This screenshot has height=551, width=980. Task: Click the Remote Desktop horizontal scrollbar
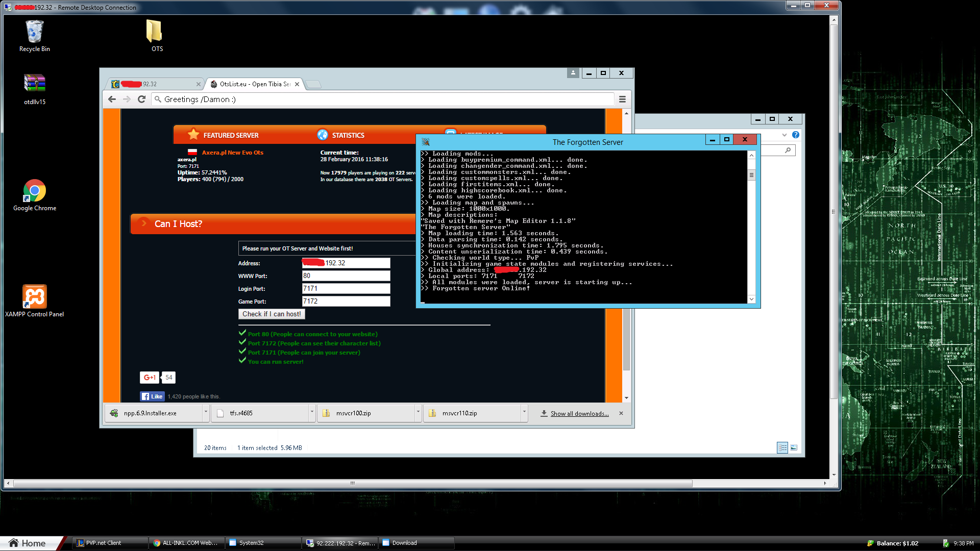click(x=353, y=483)
